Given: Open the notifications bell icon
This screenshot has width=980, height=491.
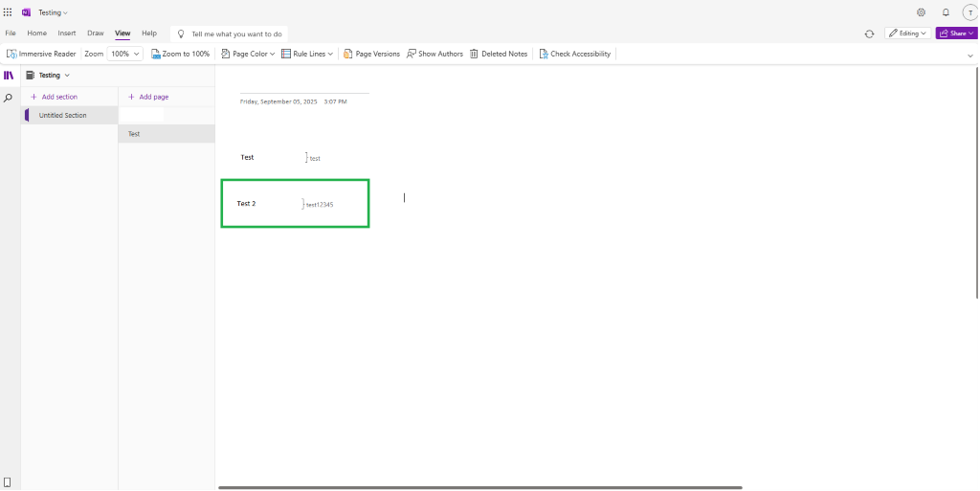Looking at the screenshot, I should click(946, 11).
